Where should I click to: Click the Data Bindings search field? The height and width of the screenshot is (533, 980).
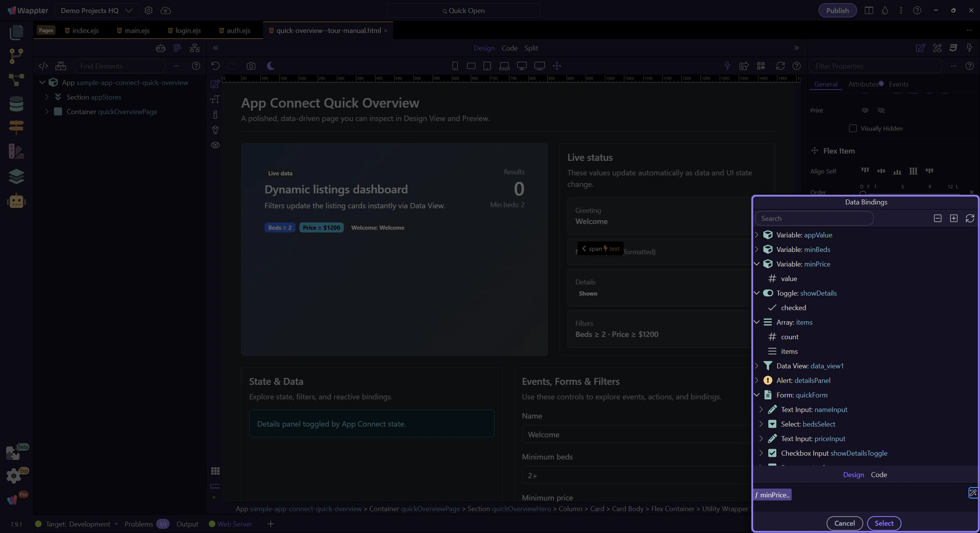coord(814,219)
